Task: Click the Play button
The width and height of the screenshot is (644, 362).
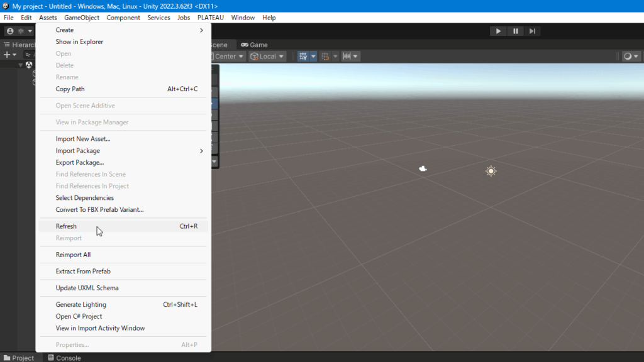Action: click(x=498, y=31)
